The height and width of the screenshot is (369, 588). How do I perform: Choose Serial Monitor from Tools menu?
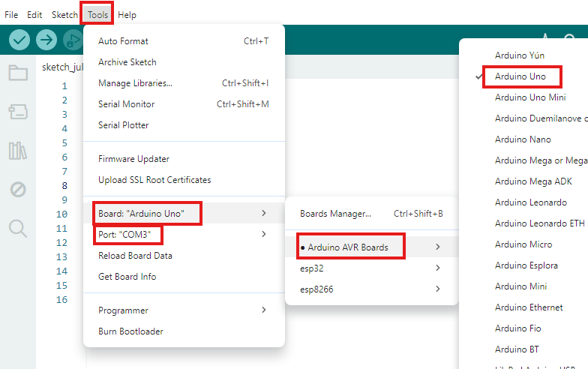(x=126, y=104)
